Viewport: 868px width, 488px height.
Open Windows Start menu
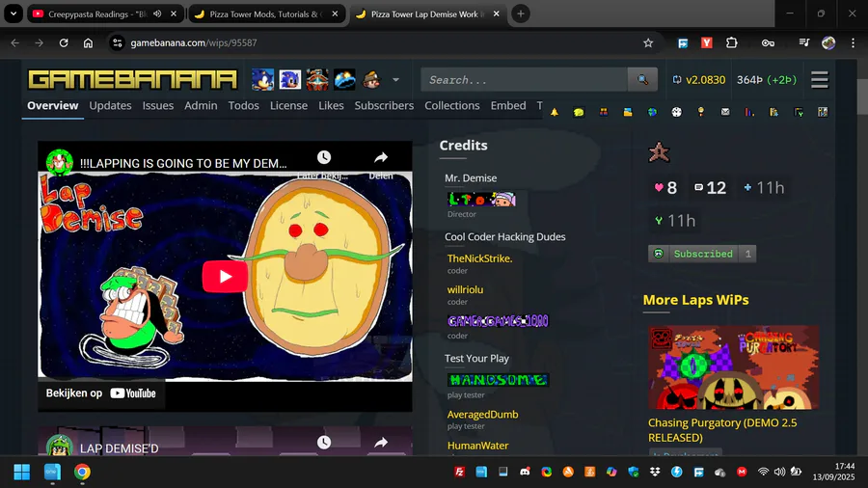(x=21, y=472)
